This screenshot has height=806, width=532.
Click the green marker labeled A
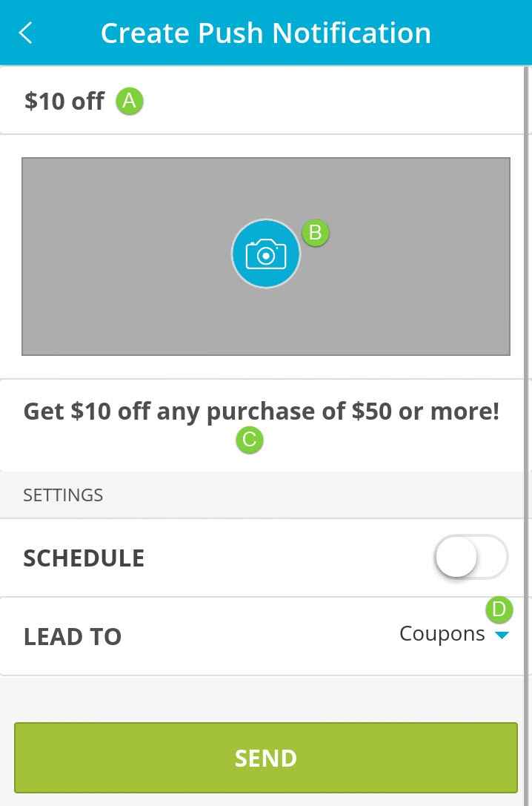tap(130, 101)
